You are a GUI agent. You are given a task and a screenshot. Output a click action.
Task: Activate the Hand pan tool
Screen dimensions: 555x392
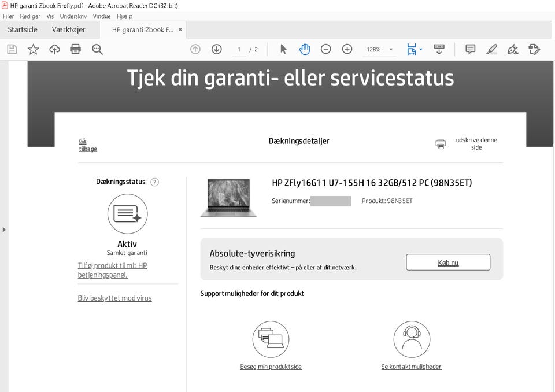(x=305, y=49)
